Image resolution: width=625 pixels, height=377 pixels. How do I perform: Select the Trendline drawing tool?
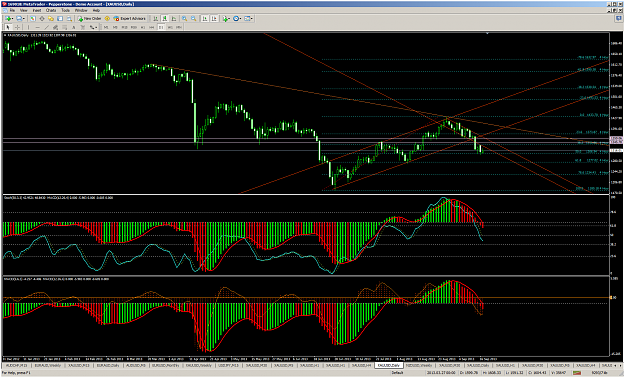(x=47, y=27)
